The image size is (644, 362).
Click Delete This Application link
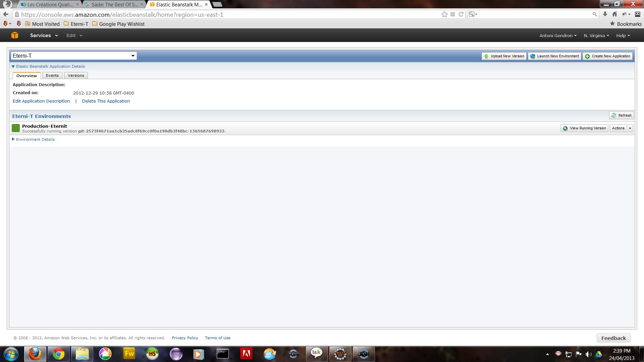106,101
